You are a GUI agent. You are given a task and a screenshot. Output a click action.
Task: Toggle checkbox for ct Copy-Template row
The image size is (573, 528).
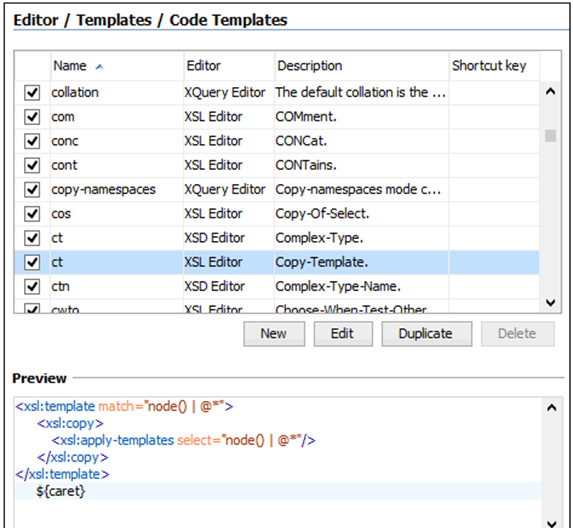tap(32, 262)
